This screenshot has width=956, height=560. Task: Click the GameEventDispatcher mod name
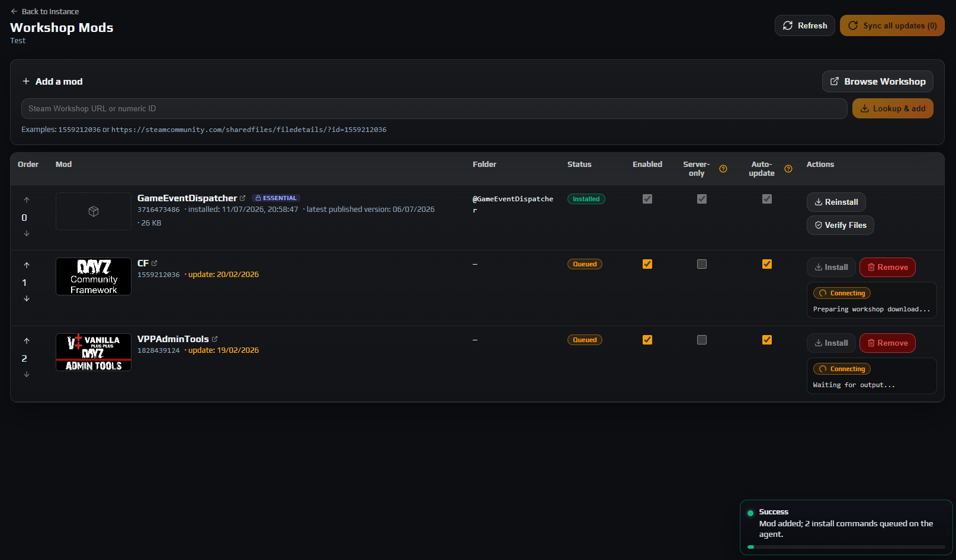[x=187, y=198]
